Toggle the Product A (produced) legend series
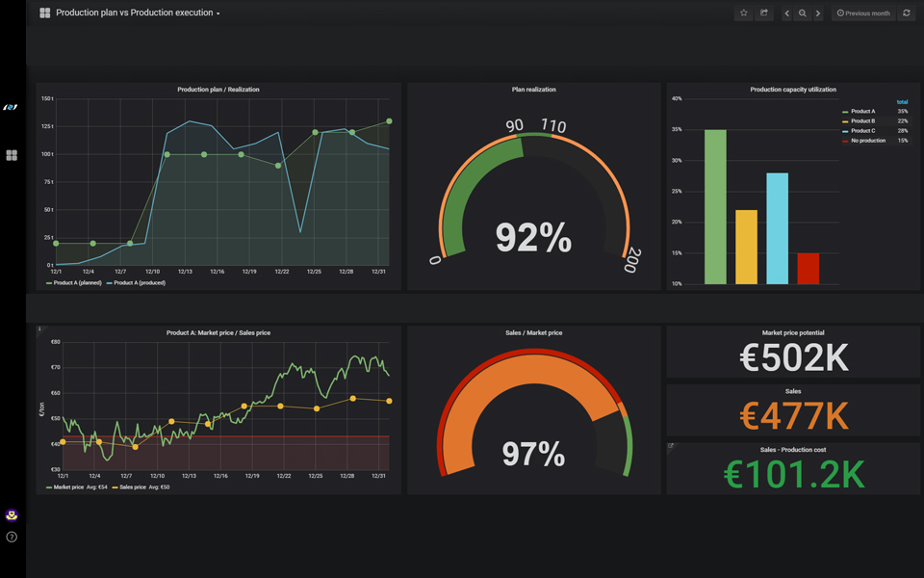This screenshot has height=578, width=924. (x=139, y=283)
